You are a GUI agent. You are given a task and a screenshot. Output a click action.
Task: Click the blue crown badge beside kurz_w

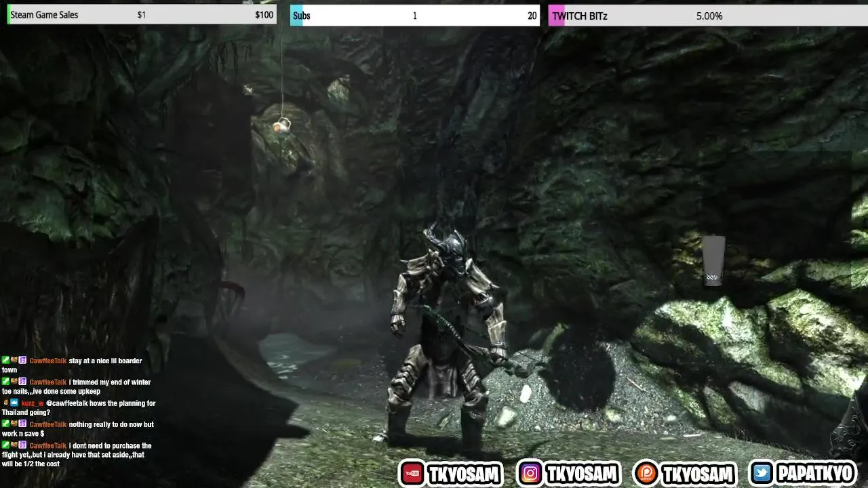[14, 403]
